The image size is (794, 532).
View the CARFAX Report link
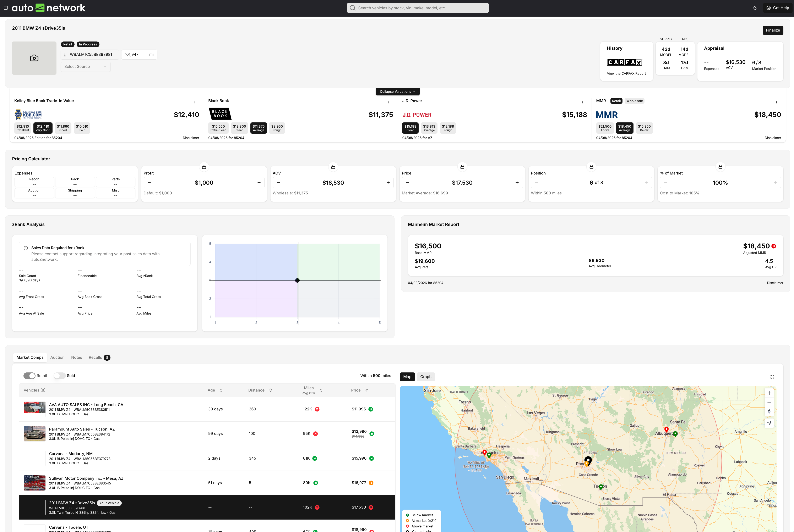(x=626, y=74)
